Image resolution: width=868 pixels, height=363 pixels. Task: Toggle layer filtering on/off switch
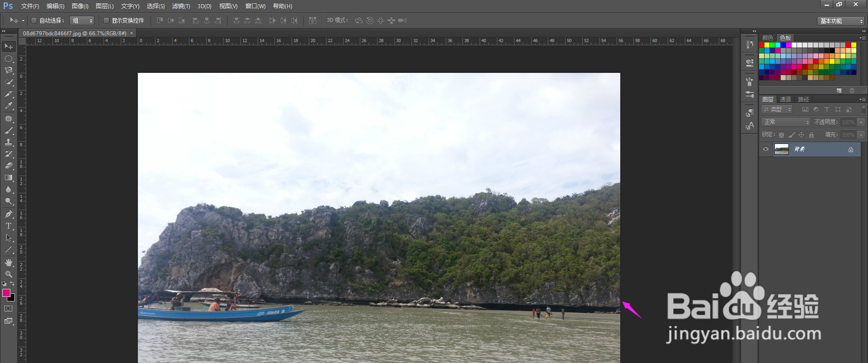[863, 109]
